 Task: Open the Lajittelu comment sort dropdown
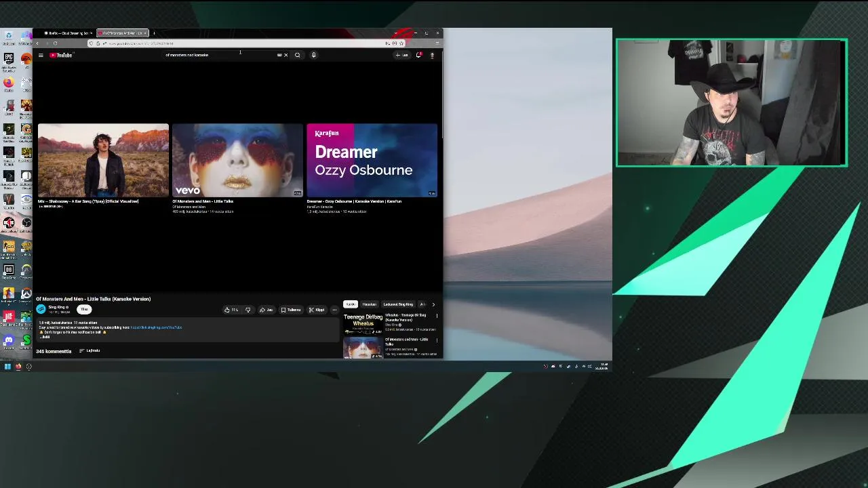pos(89,350)
